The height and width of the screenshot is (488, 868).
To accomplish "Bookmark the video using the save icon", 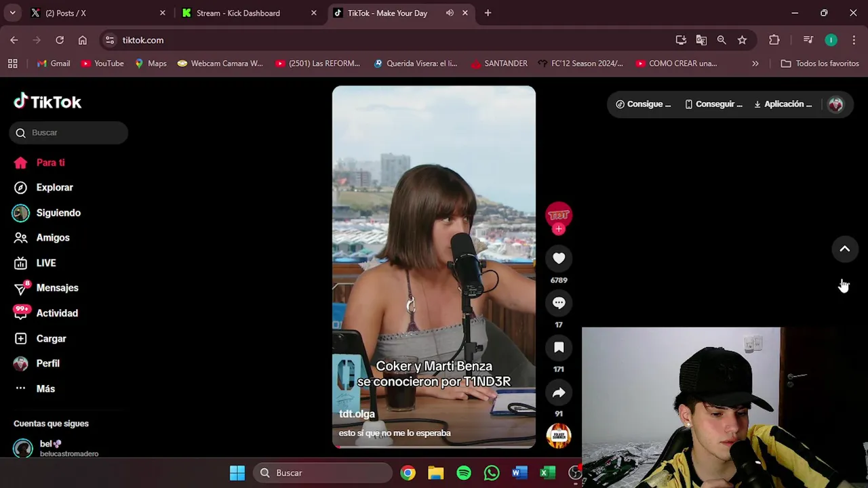I will (x=559, y=348).
